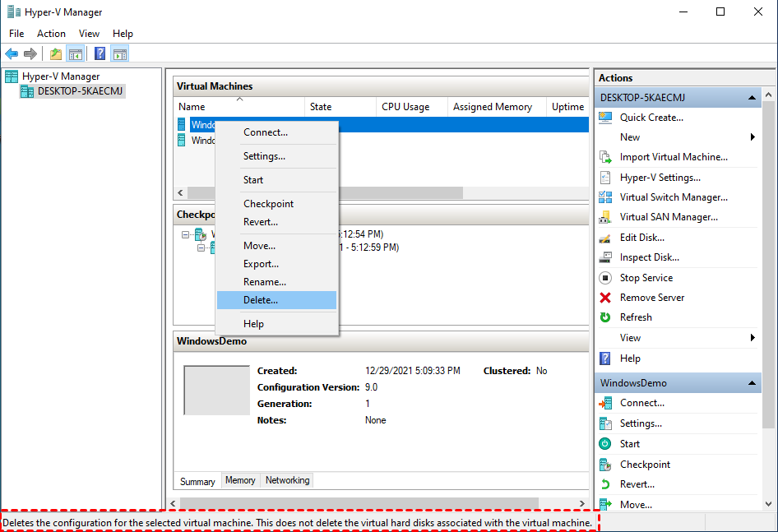778x532 pixels.
Task: Collapse the WindowsDemo actions section
Action: point(753,383)
